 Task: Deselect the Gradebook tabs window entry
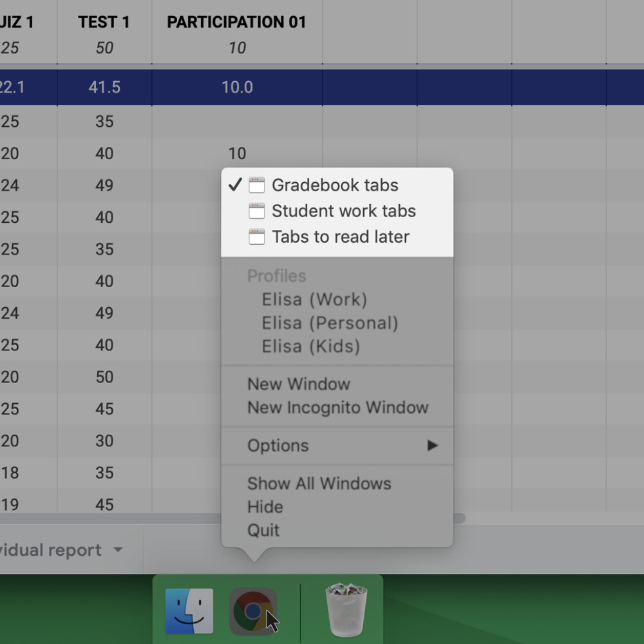(x=336, y=185)
